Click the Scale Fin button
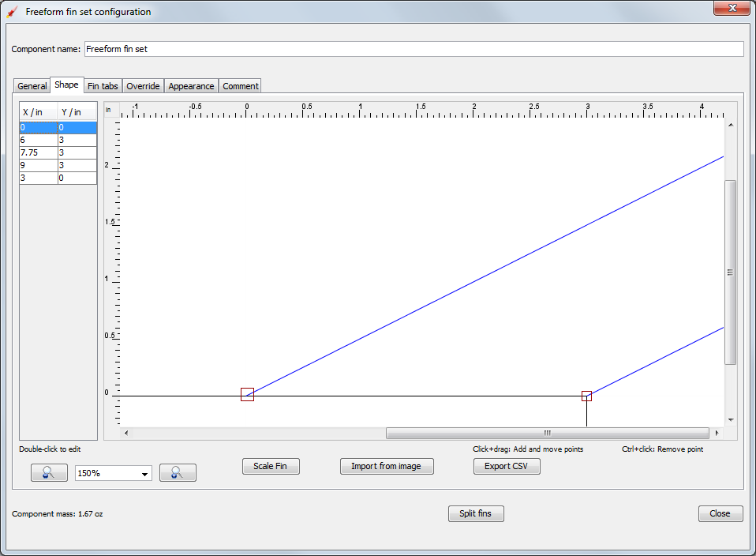The height and width of the screenshot is (556, 756). coord(271,466)
